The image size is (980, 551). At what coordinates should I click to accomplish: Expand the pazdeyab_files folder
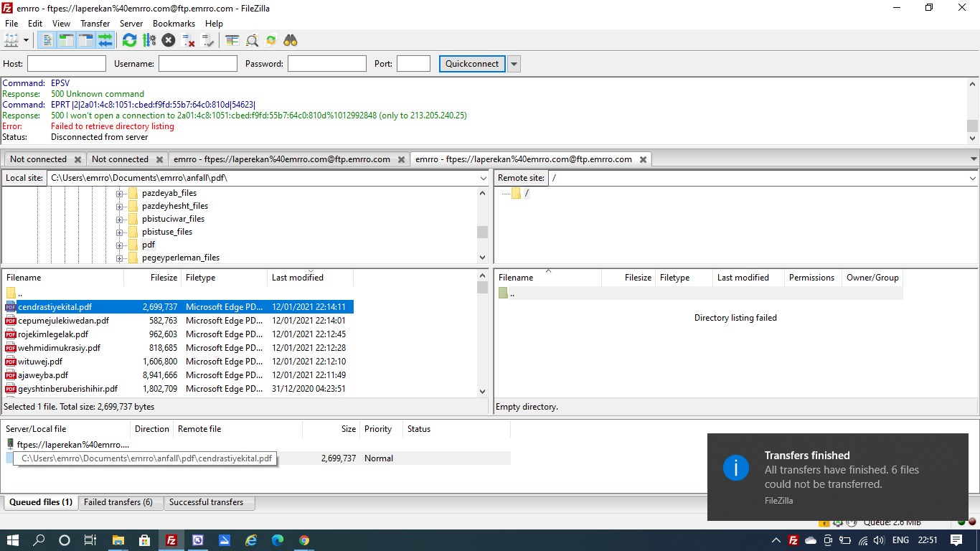coord(120,193)
